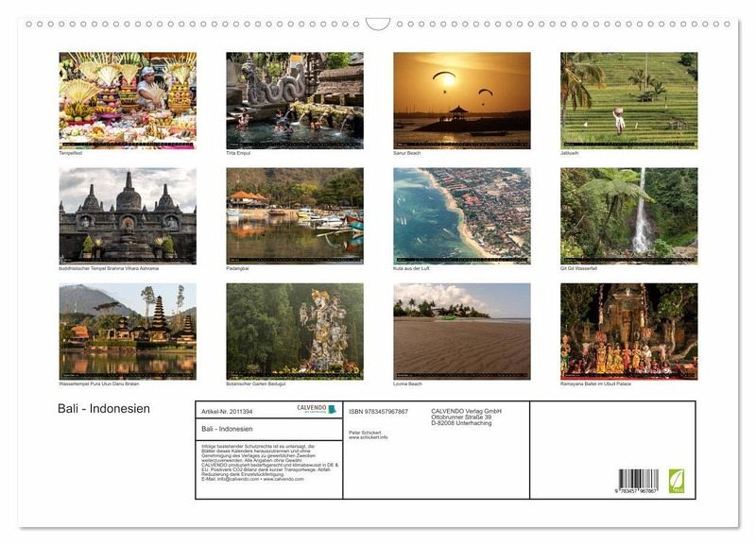The image size is (756, 545).
Task: Click the Brahma Vihara Ashrama temple photo
Action: [128, 215]
